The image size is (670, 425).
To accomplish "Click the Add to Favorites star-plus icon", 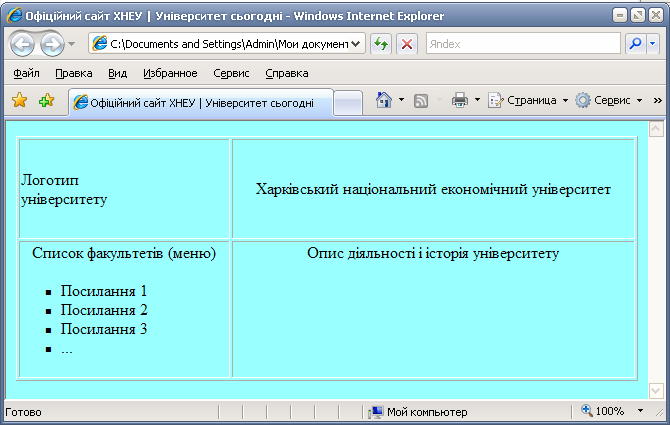I will point(46,101).
